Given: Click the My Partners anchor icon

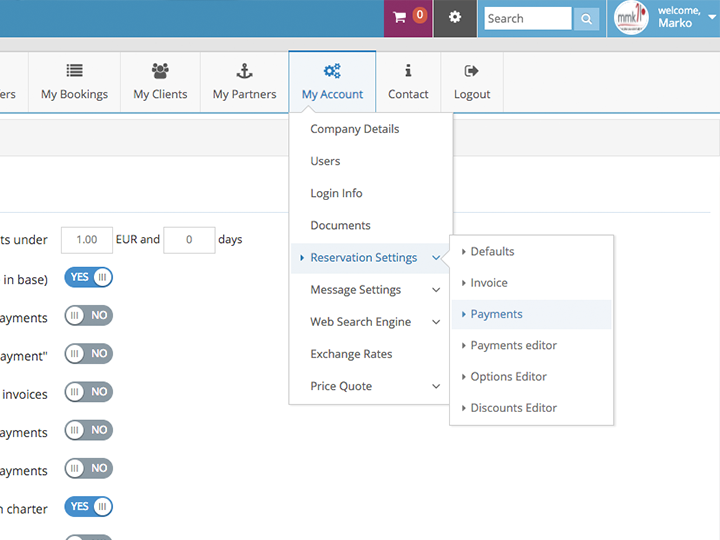Looking at the screenshot, I should 244,71.
